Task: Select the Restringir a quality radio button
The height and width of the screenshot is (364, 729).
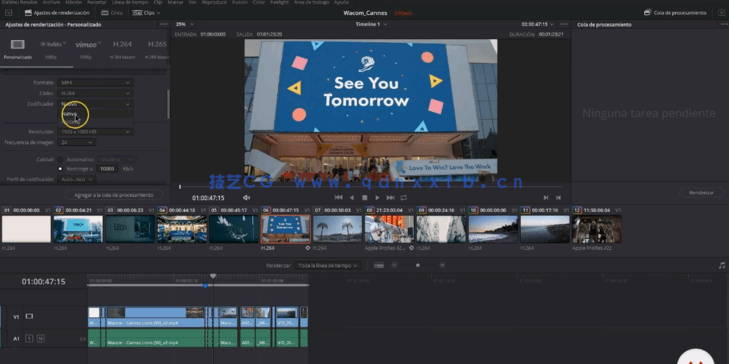Action: point(60,169)
